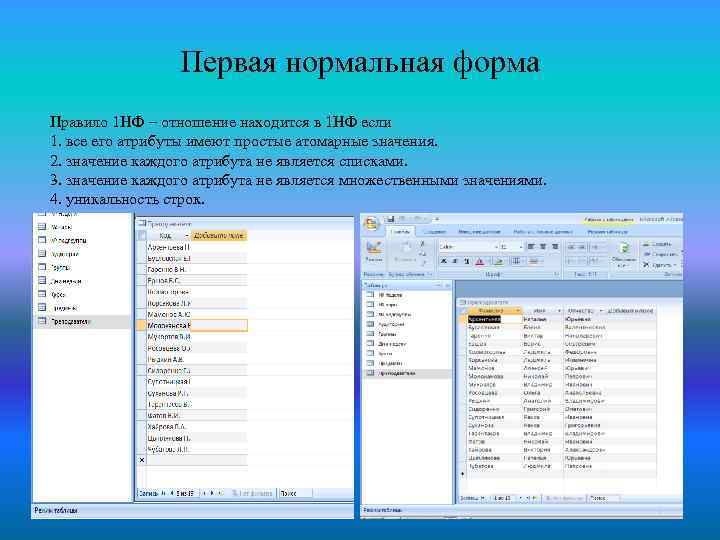The image size is (720, 540).
Task: Click the Обновить все refresh icon
Action: tap(624, 254)
